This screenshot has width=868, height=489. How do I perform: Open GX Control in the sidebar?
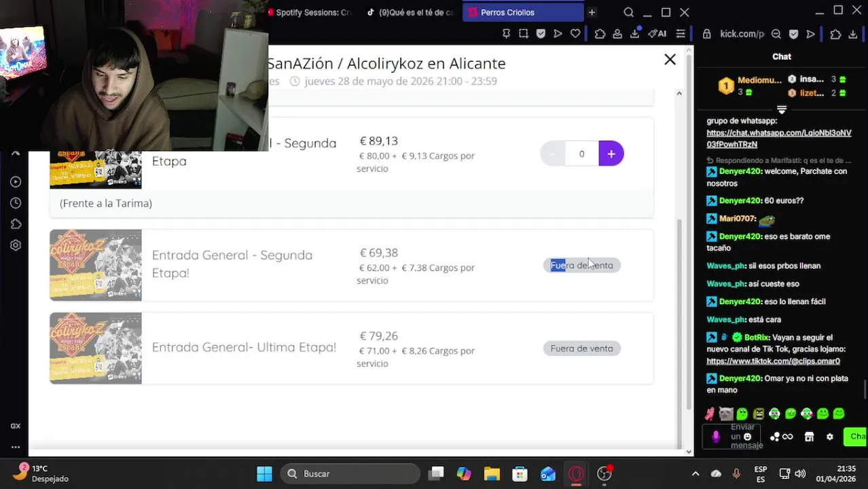[x=16, y=426]
